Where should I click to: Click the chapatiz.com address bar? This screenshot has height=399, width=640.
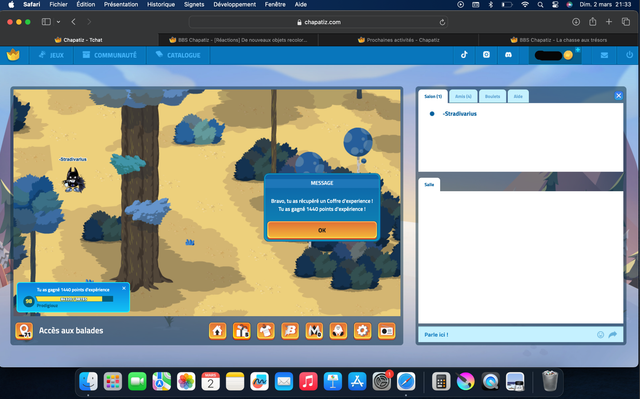pos(318,22)
